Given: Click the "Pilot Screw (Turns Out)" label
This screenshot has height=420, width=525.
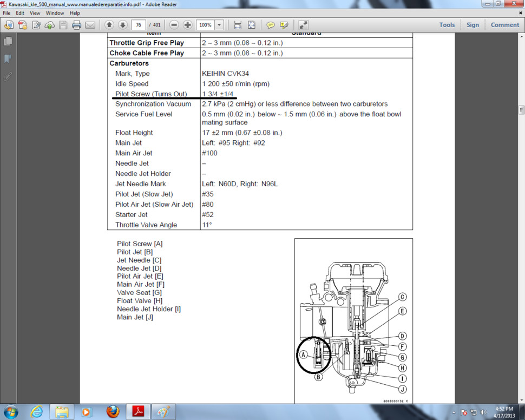Looking at the screenshot, I should tap(151, 94).
